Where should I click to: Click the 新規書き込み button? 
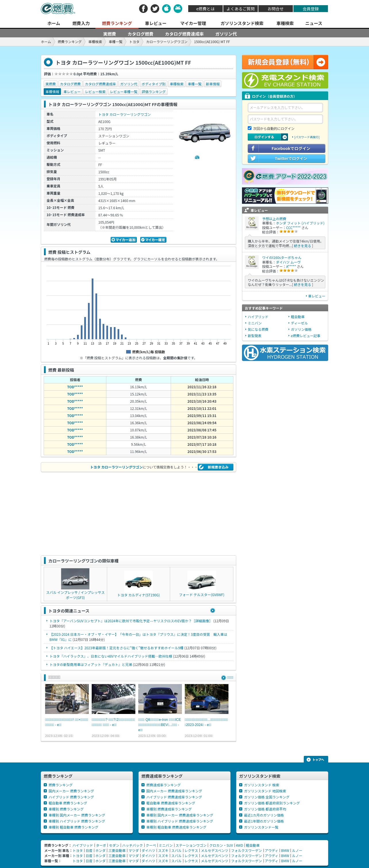pyautogui.click(x=215, y=467)
